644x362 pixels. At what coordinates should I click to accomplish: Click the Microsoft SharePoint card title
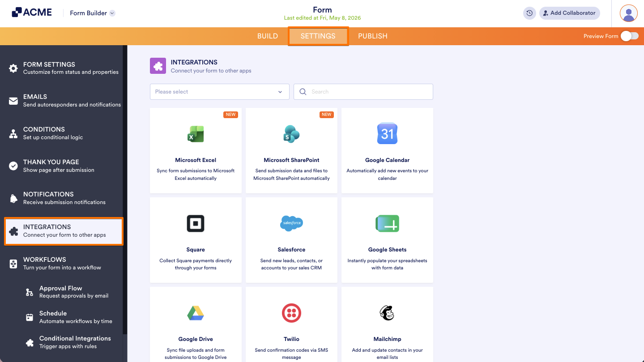pos(291,160)
